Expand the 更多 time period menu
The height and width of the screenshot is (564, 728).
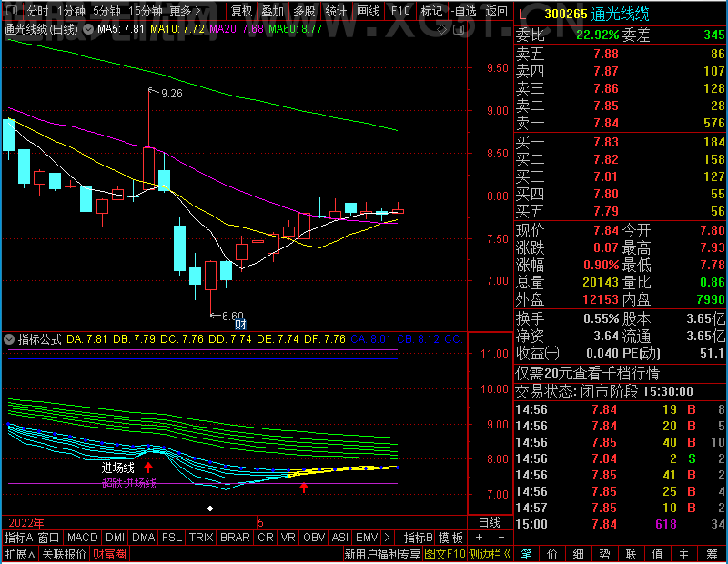(x=185, y=10)
